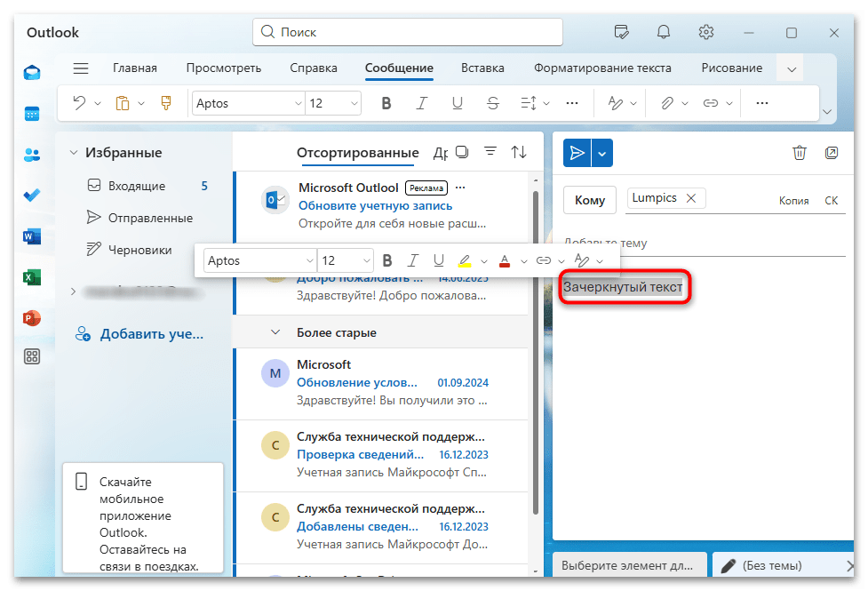Launch Word from the sidebar

32,236
